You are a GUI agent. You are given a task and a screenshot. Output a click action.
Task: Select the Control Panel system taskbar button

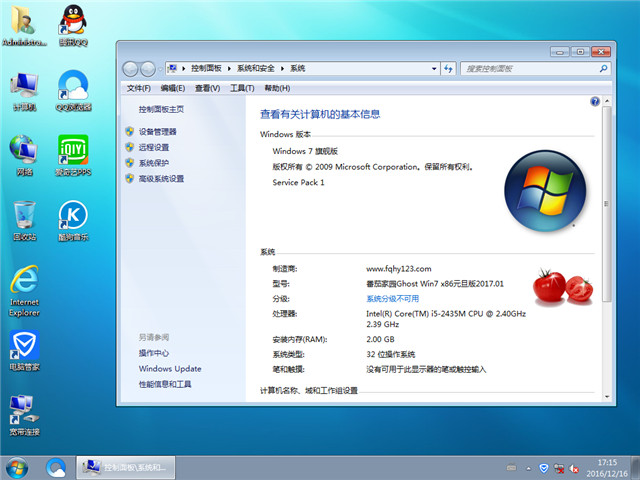126,467
